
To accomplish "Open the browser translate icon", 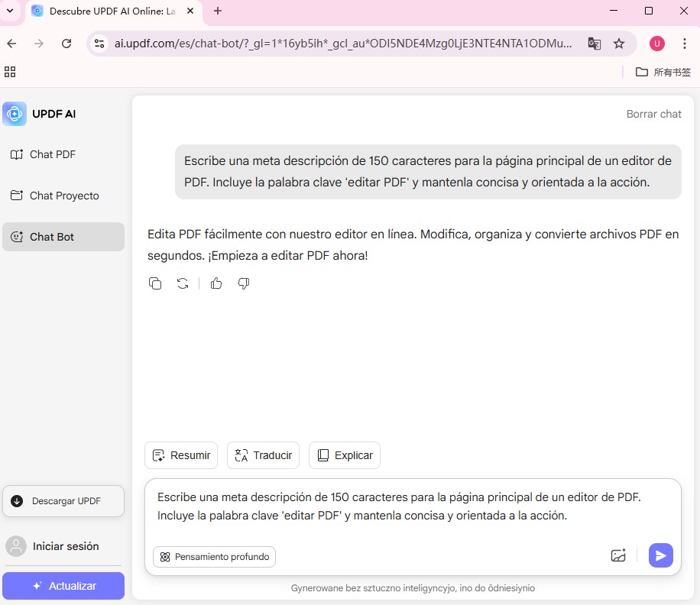I will [595, 44].
